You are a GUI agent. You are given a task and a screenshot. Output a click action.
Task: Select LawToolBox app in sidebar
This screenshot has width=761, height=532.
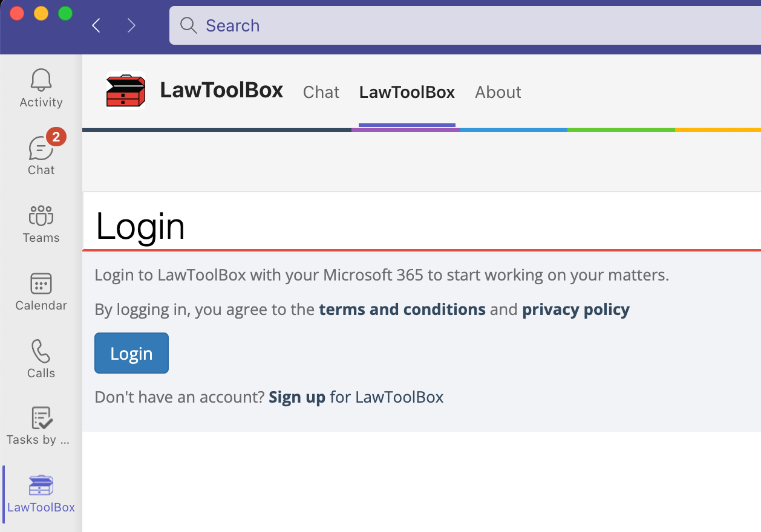click(x=41, y=494)
